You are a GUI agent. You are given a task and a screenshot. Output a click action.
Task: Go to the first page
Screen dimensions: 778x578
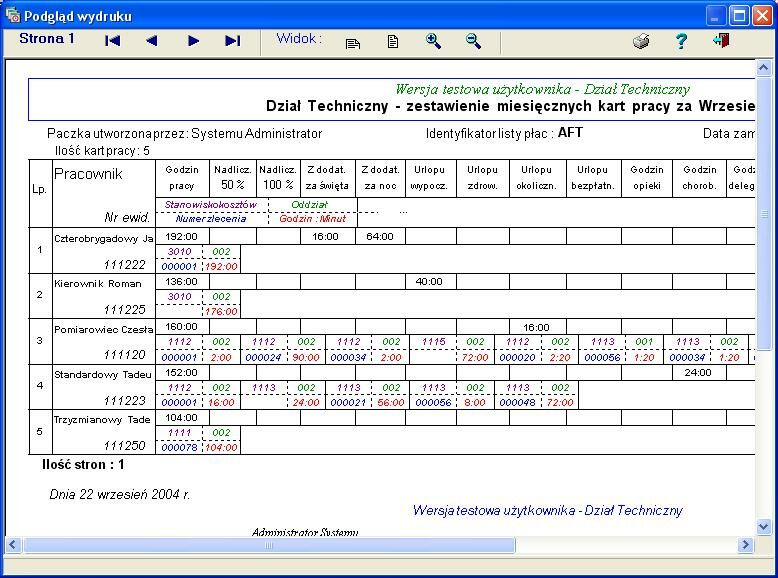(113, 41)
